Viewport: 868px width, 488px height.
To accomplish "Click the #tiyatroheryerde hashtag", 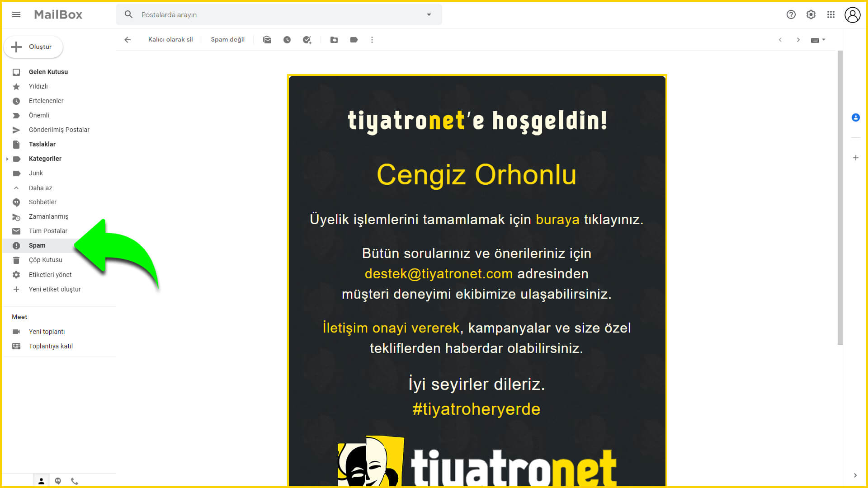I will [x=476, y=409].
